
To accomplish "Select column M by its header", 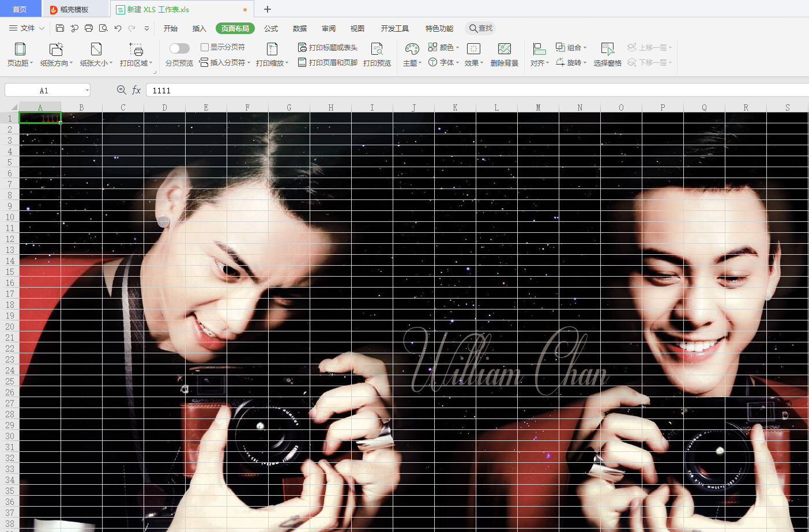I will (x=539, y=107).
